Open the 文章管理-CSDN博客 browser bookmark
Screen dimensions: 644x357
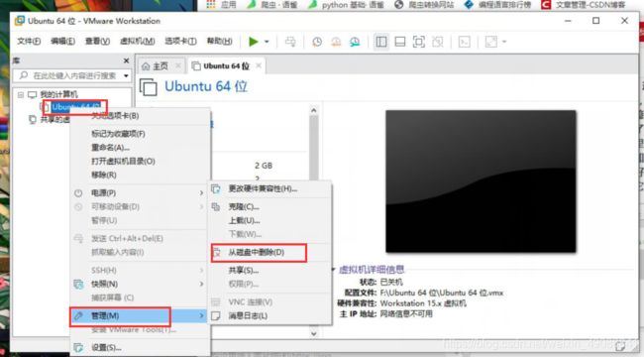pos(584,5)
